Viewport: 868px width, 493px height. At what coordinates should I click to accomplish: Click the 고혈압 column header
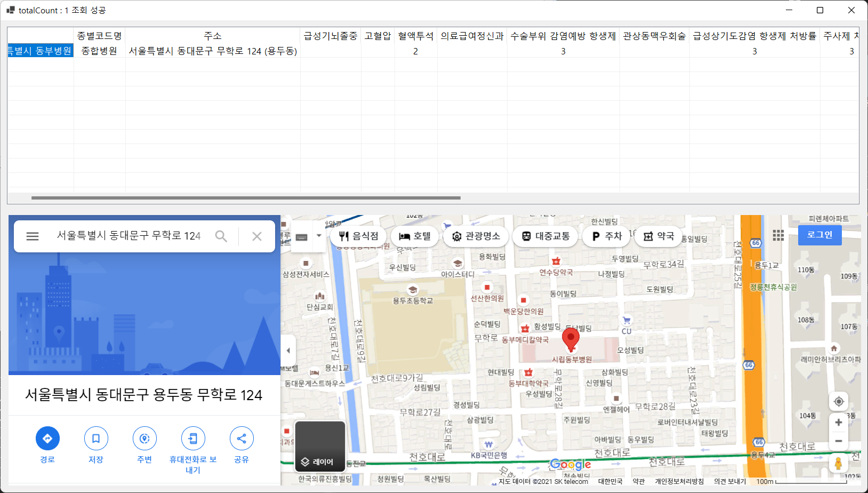coord(378,36)
